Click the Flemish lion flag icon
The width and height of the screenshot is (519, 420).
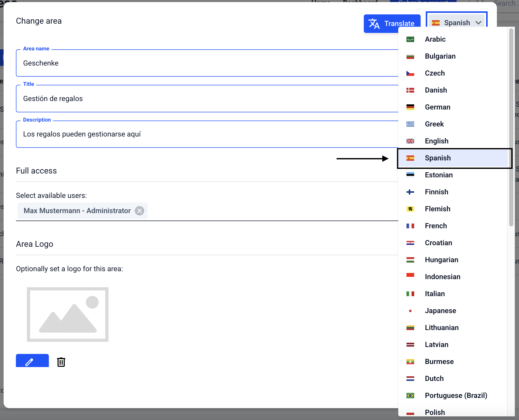410,209
